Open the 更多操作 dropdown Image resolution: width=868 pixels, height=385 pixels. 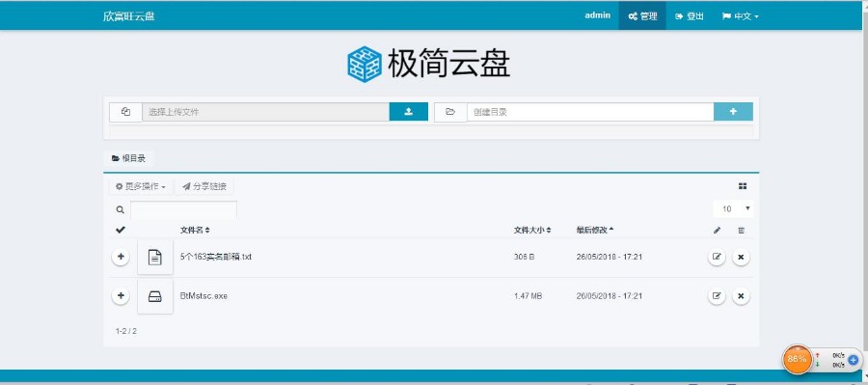(141, 186)
